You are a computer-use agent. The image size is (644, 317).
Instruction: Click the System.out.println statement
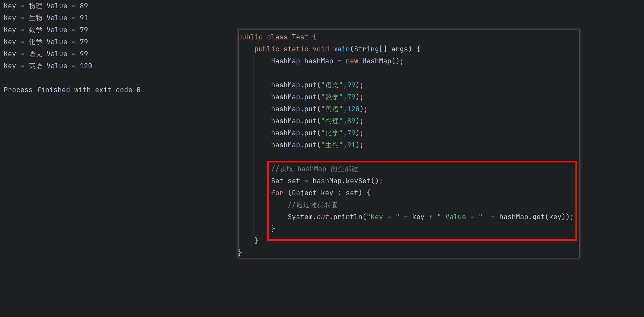(x=430, y=217)
